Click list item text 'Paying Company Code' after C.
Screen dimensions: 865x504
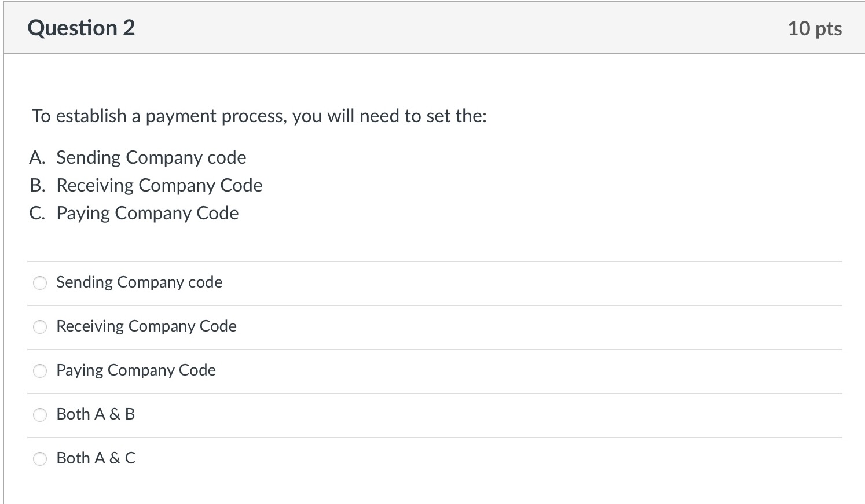(x=148, y=213)
